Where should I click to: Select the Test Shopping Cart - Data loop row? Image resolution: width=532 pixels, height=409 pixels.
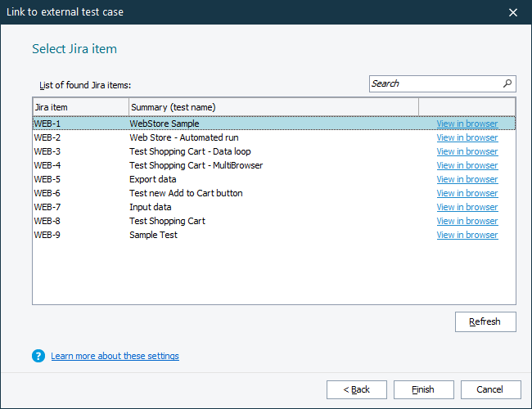[190, 151]
